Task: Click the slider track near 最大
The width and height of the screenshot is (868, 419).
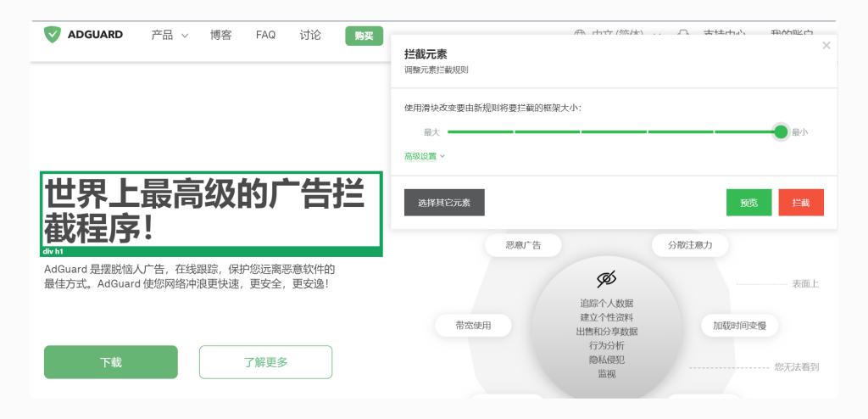Action: click(481, 132)
